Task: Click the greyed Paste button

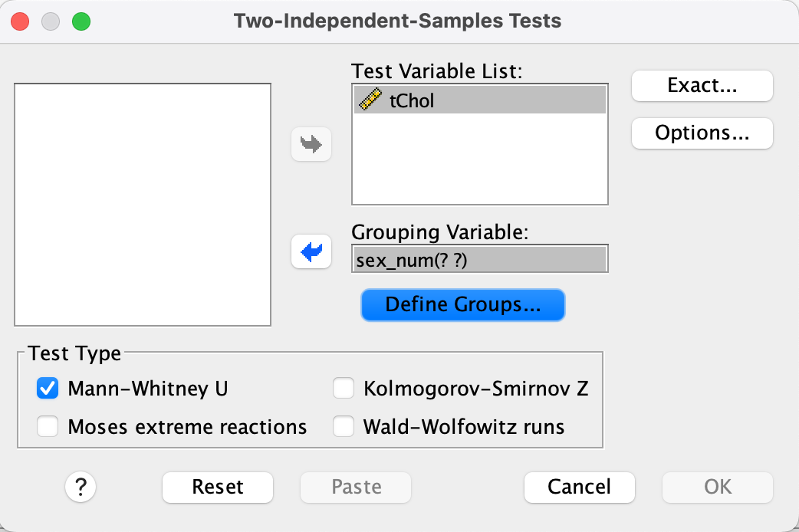Action: [x=356, y=486]
